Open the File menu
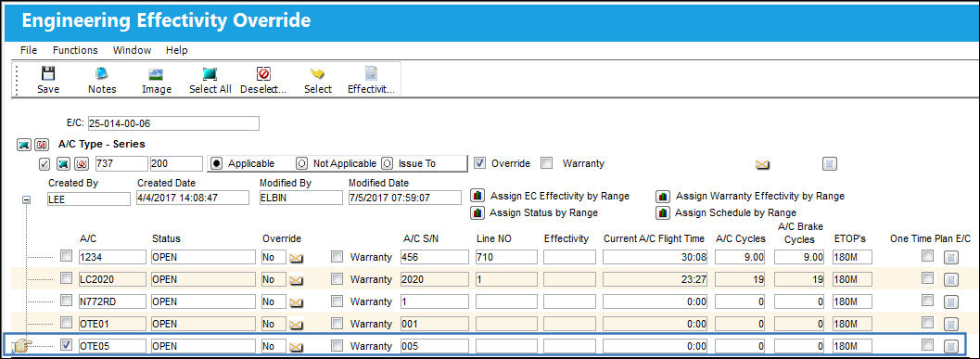 tap(28, 50)
